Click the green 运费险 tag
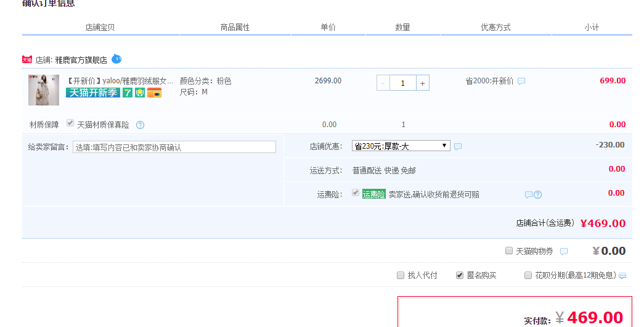Viewport: 644px width, 327px height. click(x=373, y=194)
